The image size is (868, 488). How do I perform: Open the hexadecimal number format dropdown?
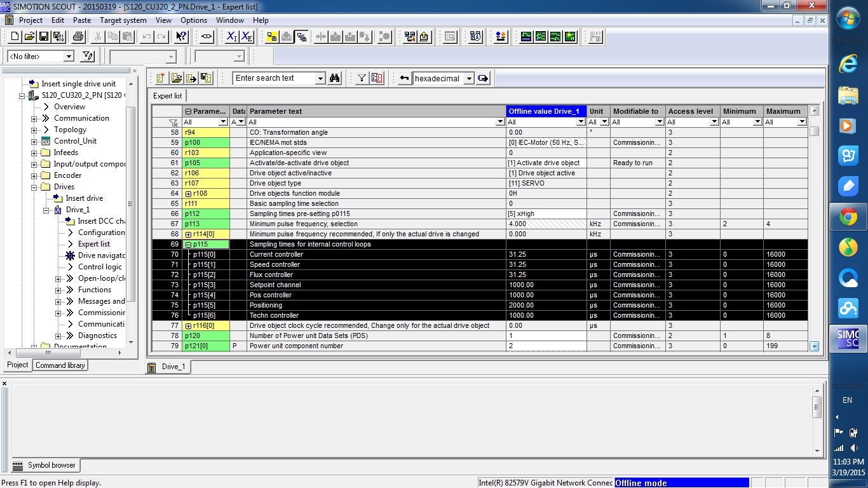click(x=469, y=79)
